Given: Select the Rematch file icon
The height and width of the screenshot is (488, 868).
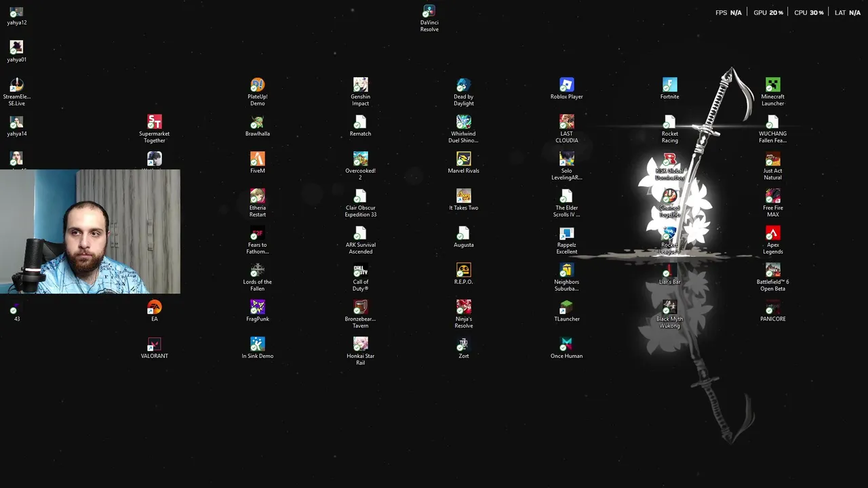Looking at the screenshot, I should pos(361,126).
